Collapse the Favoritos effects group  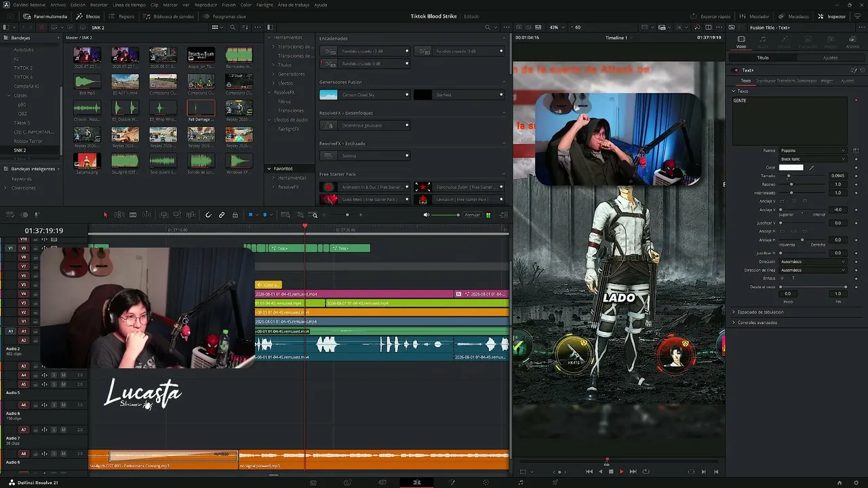(269, 169)
